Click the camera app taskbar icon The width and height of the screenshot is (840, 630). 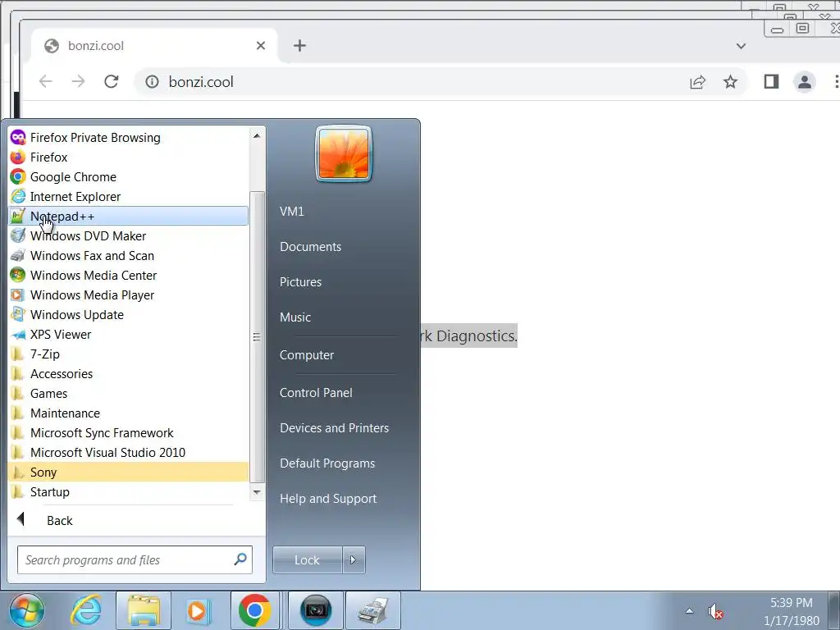316,610
